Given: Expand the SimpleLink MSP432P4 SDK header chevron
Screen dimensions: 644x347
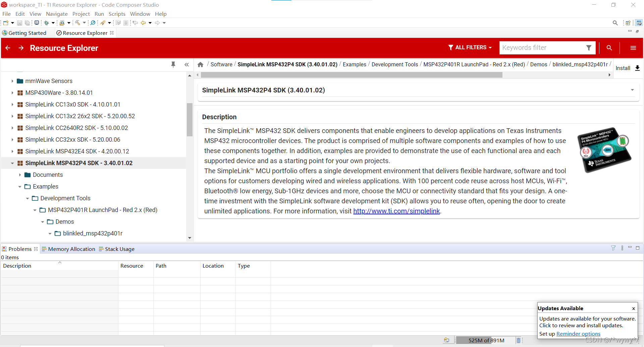Looking at the screenshot, I should tap(632, 90).
